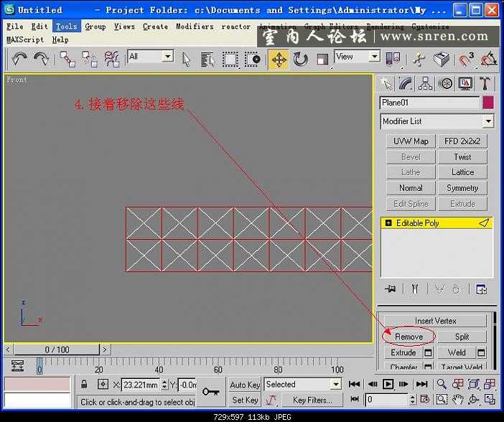This screenshot has height=422, width=504.
Task: Toggle the Selection Lock padlock
Action: 85,385
